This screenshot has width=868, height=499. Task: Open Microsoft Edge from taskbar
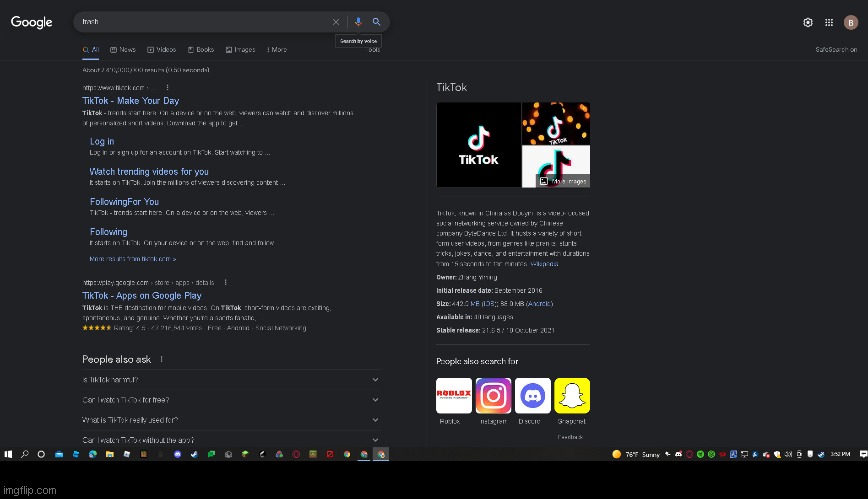(x=93, y=454)
